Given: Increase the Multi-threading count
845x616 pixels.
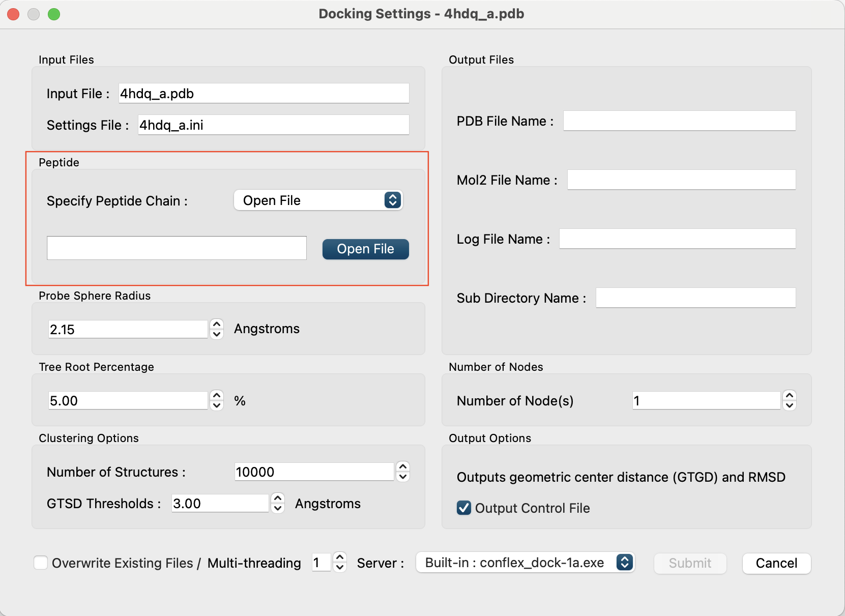Looking at the screenshot, I should tap(340, 558).
